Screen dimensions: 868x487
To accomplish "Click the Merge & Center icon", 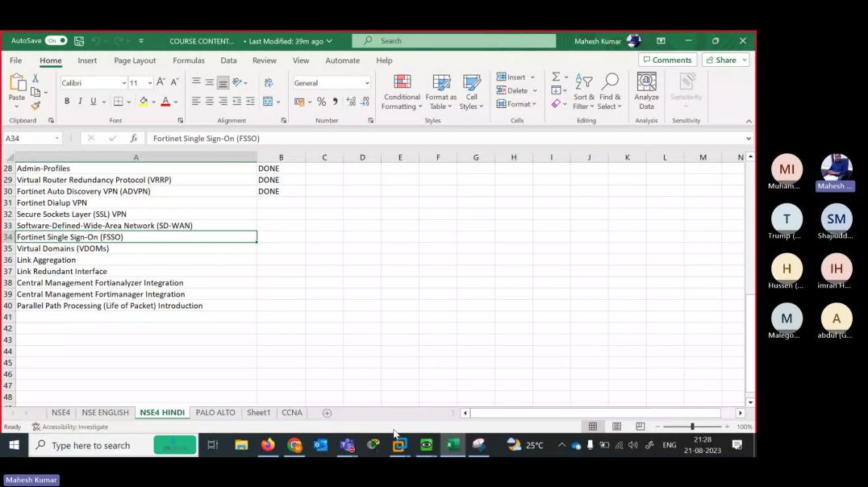I will coord(268,102).
